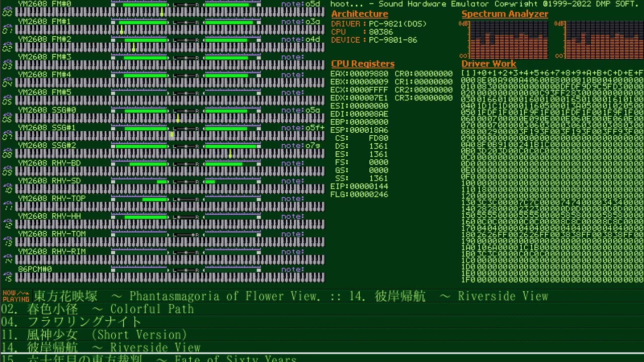Click the FM#2 right level meter bar

point(232,40)
